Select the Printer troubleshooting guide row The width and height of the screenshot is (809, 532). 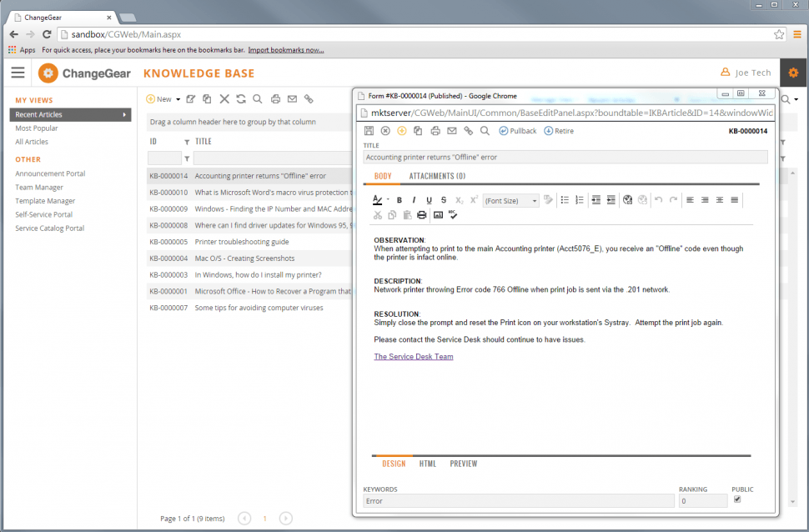[x=249, y=242]
